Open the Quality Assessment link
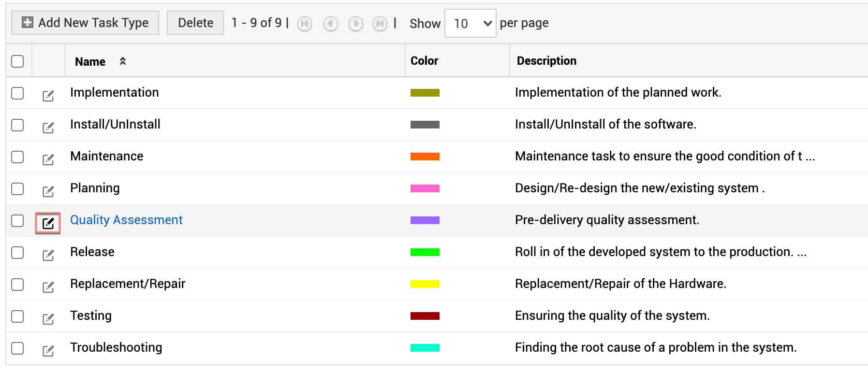868x371 pixels. tap(126, 220)
